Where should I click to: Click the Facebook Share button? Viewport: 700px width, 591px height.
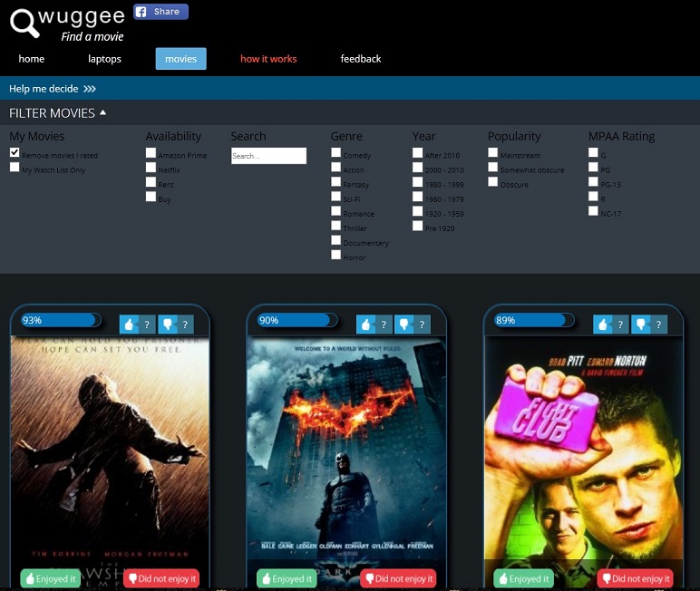(160, 12)
